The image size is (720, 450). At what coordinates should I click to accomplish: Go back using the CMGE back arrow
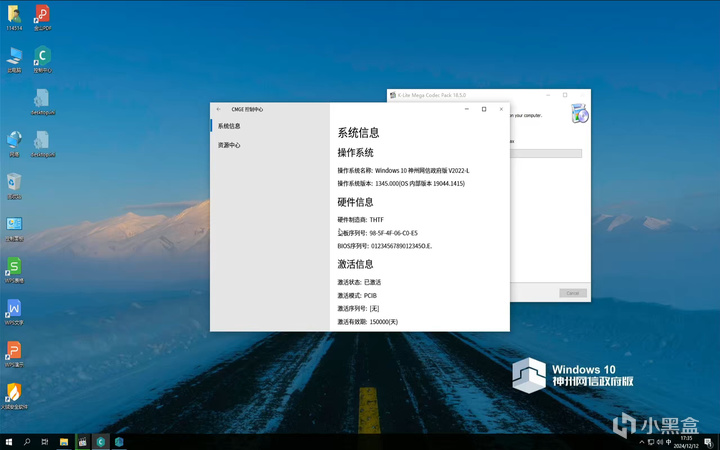219,109
